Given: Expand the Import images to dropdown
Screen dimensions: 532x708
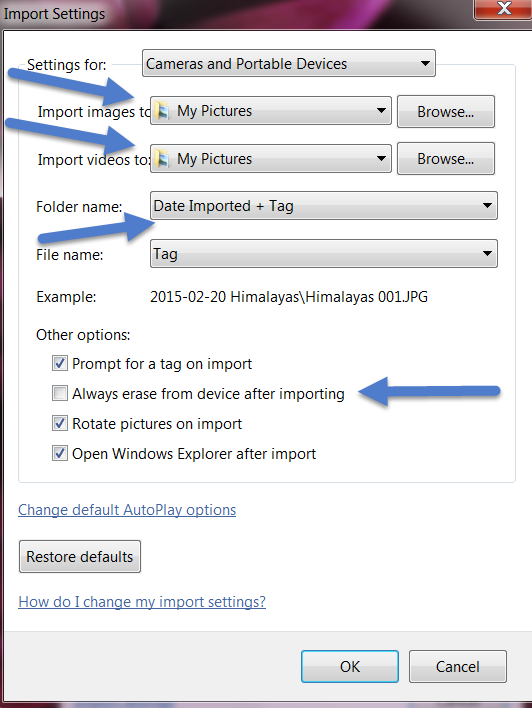Looking at the screenshot, I should pyautogui.click(x=271, y=111).
